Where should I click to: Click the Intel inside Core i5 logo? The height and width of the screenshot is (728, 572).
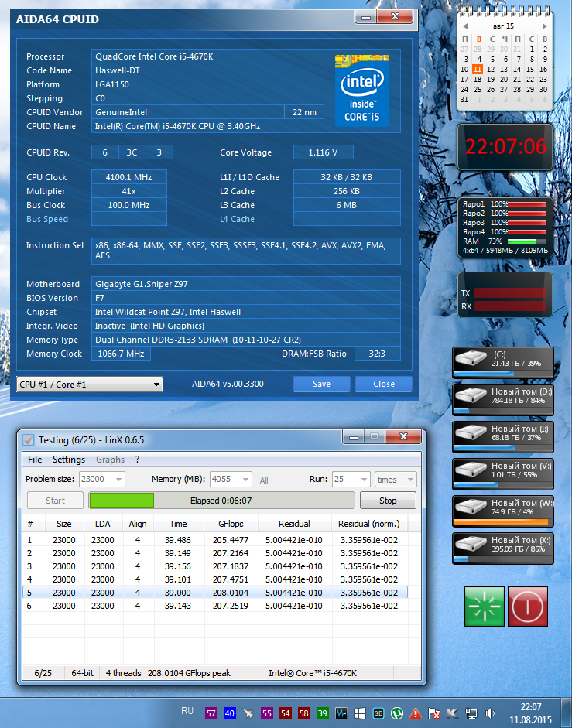pyautogui.click(x=362, y=91)
